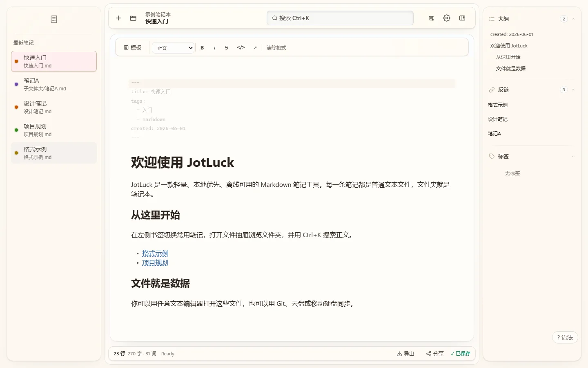The height and width of the screenshot is (368, 588).
Task: Insert inline code with </> icon
Action: 241,48
